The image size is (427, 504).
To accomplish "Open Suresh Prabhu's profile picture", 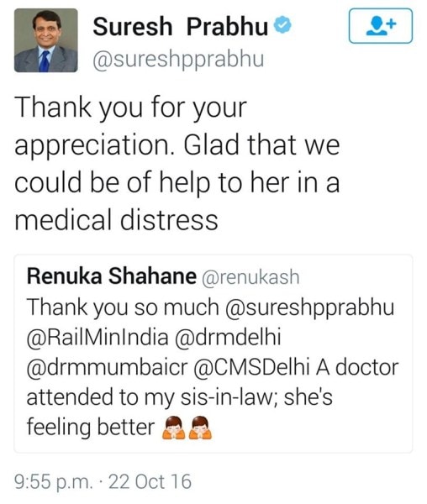I will click(46, 40).
